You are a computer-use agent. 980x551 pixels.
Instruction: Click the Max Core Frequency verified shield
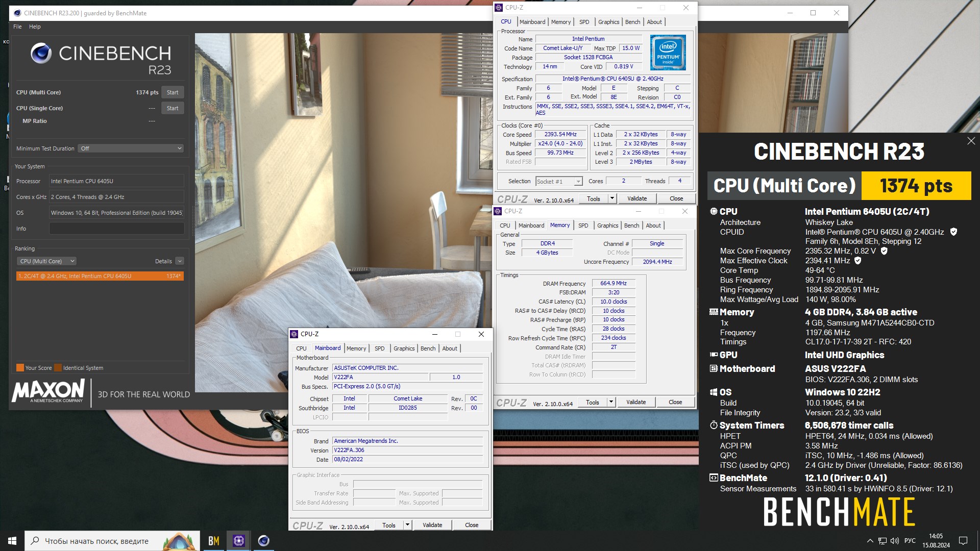884,251
